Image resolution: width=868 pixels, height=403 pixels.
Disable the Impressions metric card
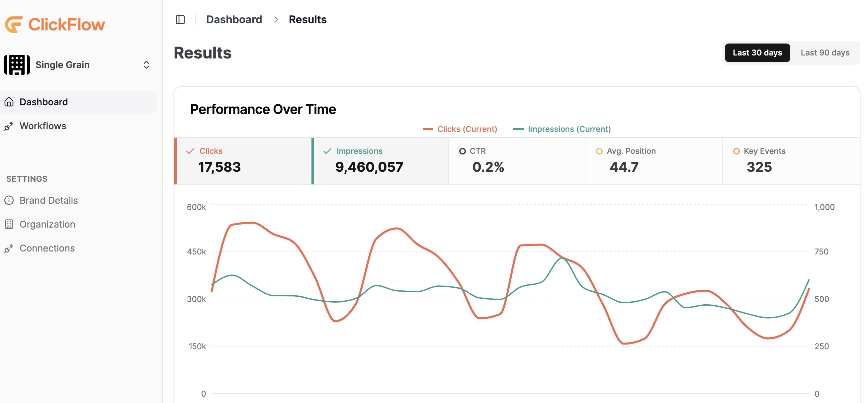point(380,160)
